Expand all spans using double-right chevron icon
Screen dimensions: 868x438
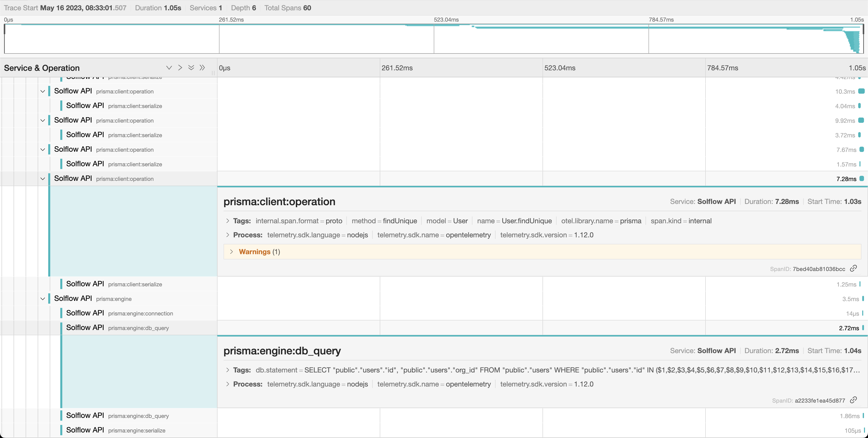click(202, 67)
